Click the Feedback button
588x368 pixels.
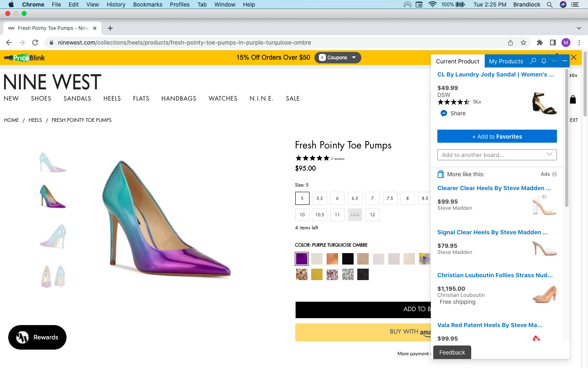pos(452,352)
